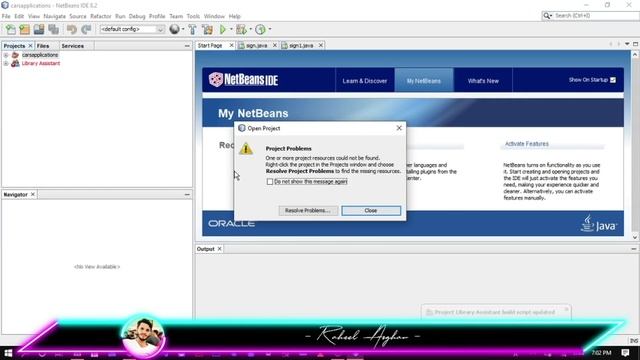Click the Close button in dialog
Screen dimensions: 640x360
[x=371, y=211]
